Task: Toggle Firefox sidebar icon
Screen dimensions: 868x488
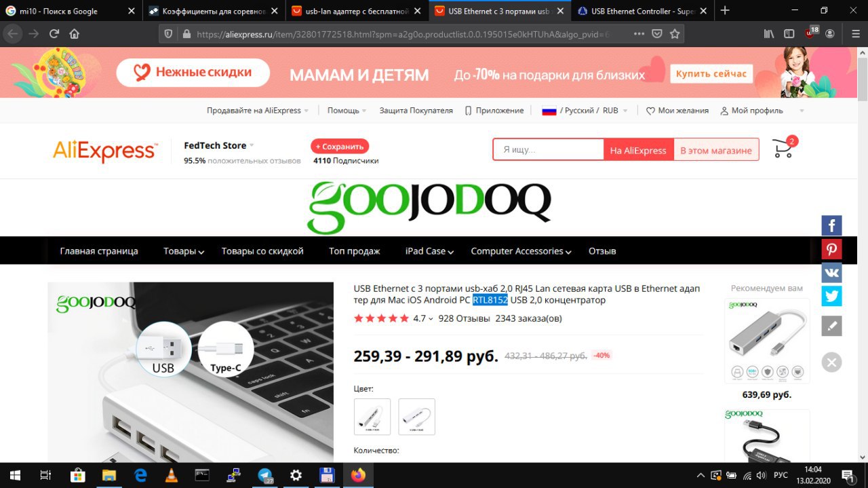Action: (789, 33)
